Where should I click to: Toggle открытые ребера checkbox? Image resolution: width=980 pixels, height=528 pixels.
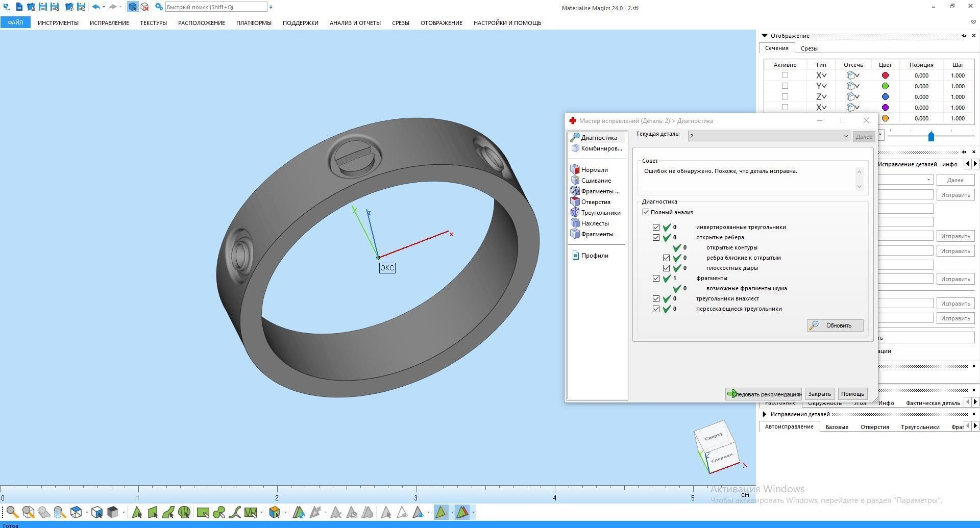pyautogui.click(x=656, y=238)
